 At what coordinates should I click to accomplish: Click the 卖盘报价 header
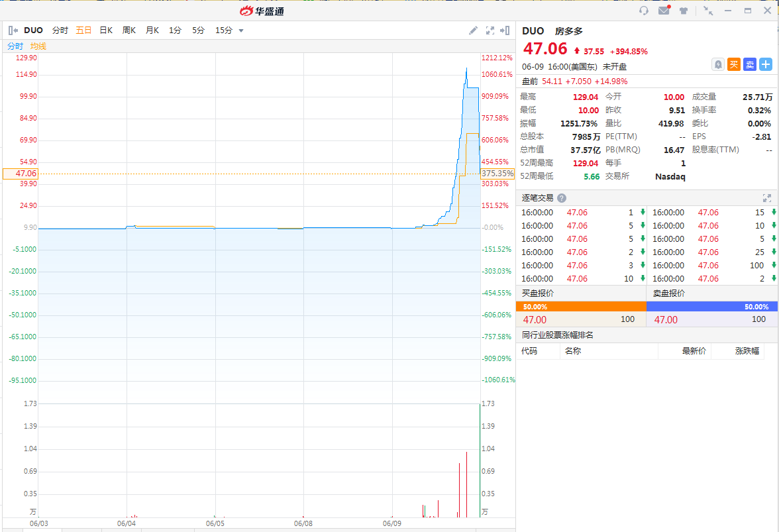[x=669, y=293]
